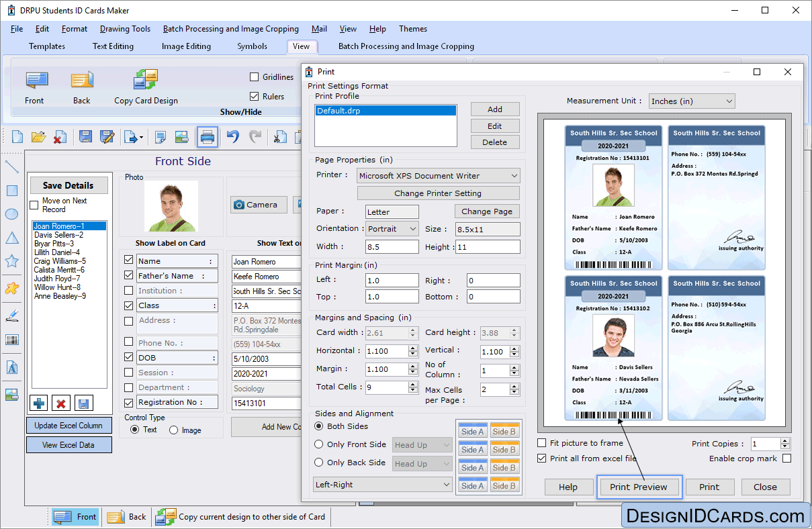Open Head Up dropdown for front side
Image resolution: width=812 pixels, height=529 pixels.
pyautogui.click(x=422, y=445)
